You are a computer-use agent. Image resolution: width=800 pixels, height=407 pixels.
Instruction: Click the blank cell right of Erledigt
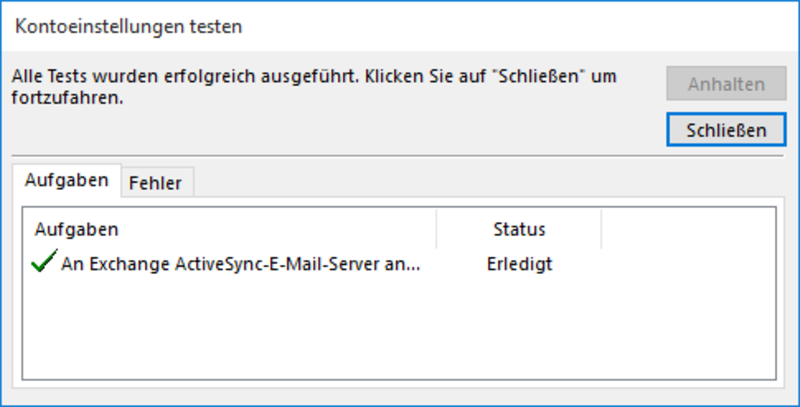[688, 264]
